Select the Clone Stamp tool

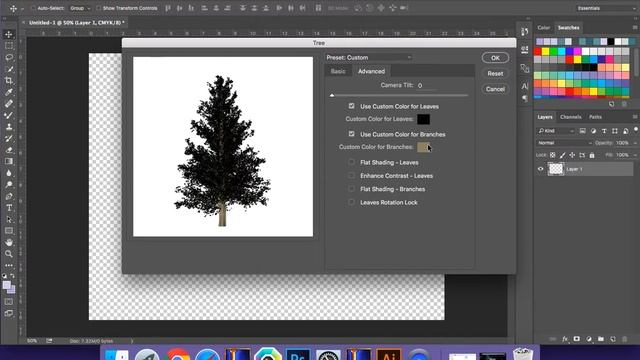9,127
